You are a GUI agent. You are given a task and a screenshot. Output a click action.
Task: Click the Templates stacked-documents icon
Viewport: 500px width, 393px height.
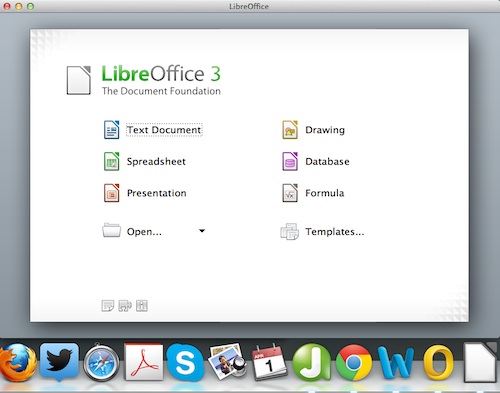click(289, 231)
